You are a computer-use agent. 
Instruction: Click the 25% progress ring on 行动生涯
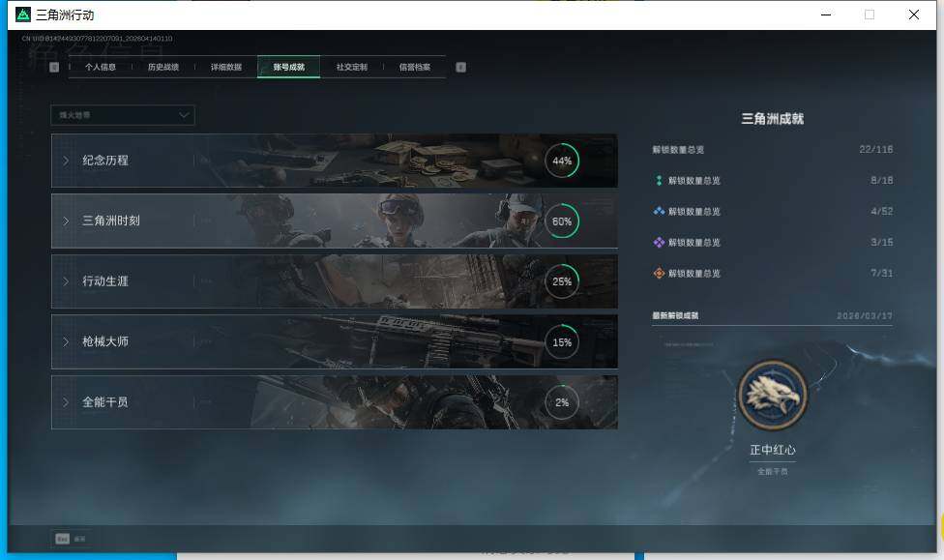click(562, 281)
